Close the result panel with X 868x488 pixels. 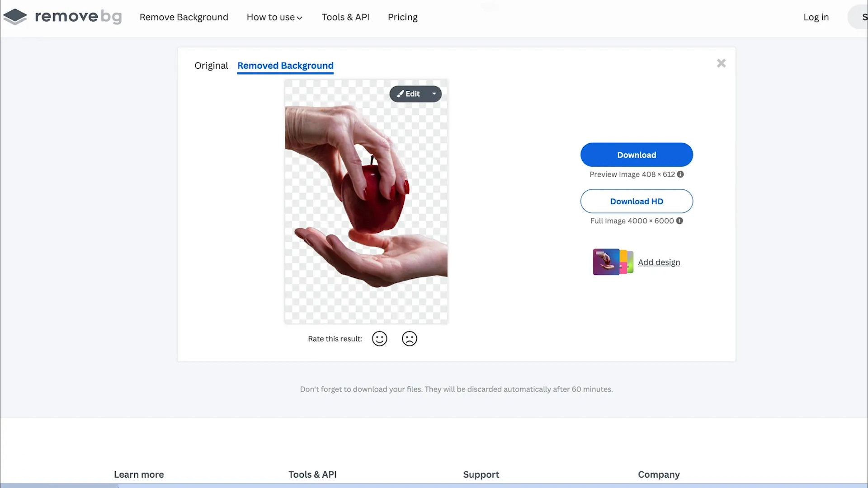pos(721,63)
